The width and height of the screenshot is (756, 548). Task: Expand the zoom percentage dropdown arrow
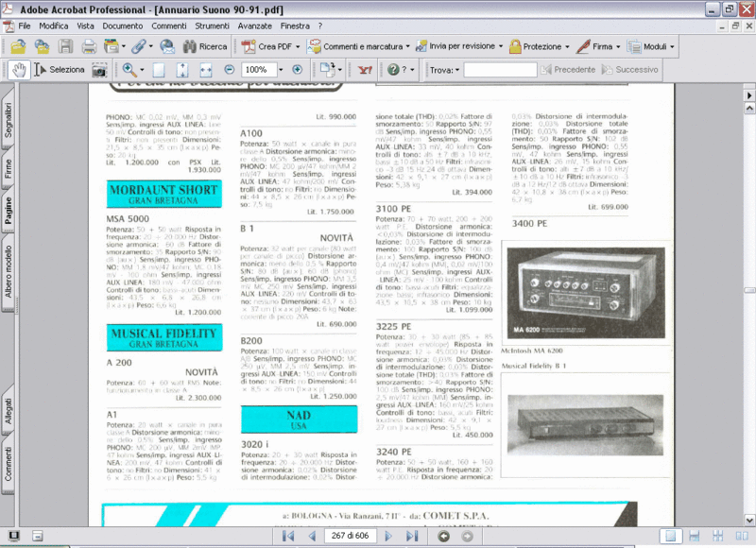coord(281,70)
